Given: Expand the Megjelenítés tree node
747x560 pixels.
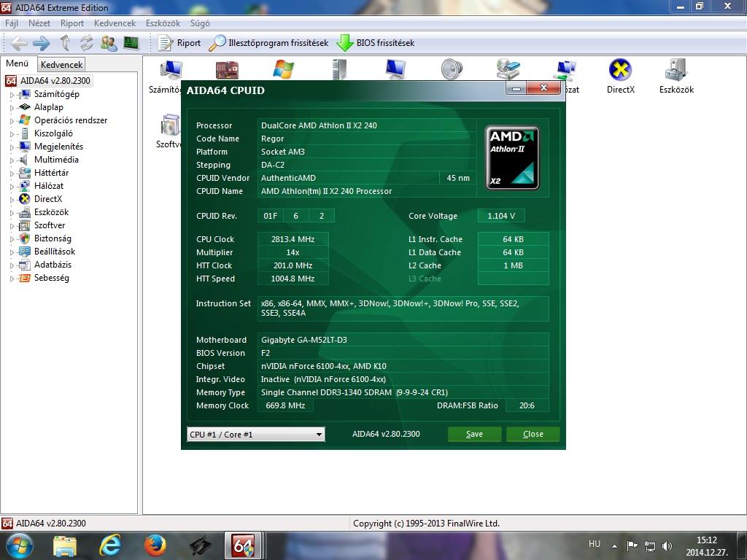Looking at the screenshot, I should [12, 147].
